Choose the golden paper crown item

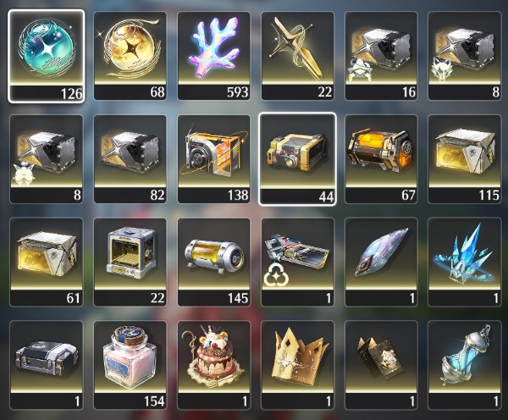[297, 365]
